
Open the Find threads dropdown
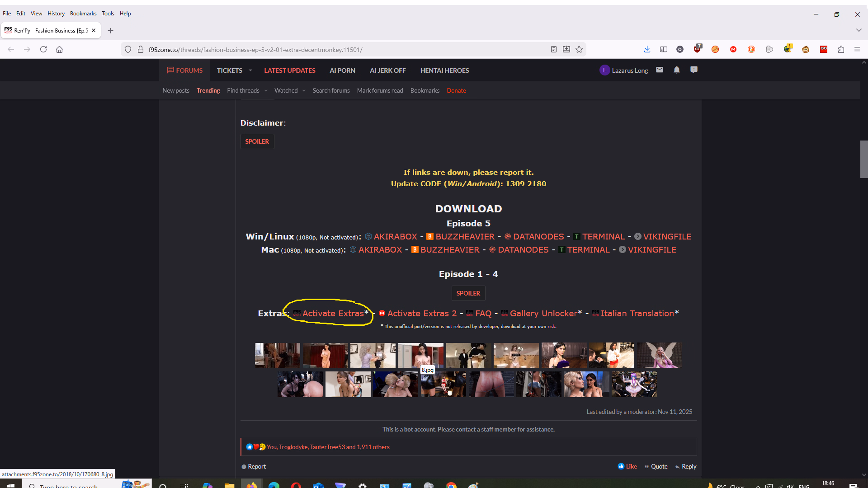pyautogui.click(x=266, y=91)
